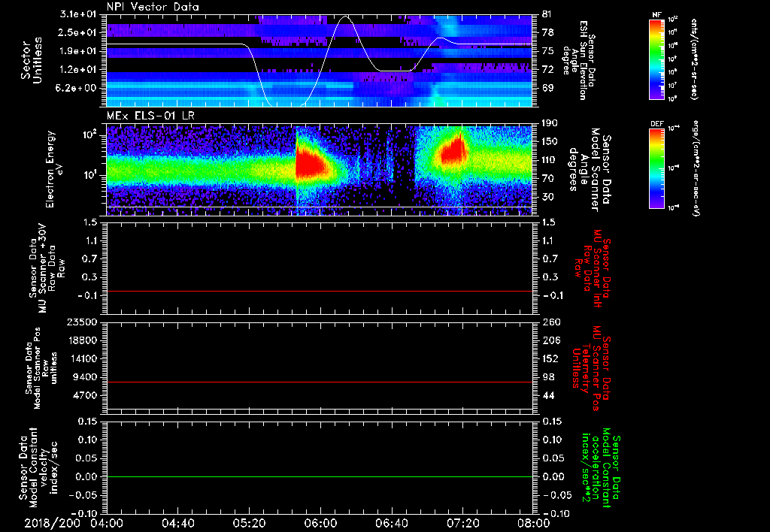
Task: Click the '150' scanner angle tick label
Action: pos(550,142)
